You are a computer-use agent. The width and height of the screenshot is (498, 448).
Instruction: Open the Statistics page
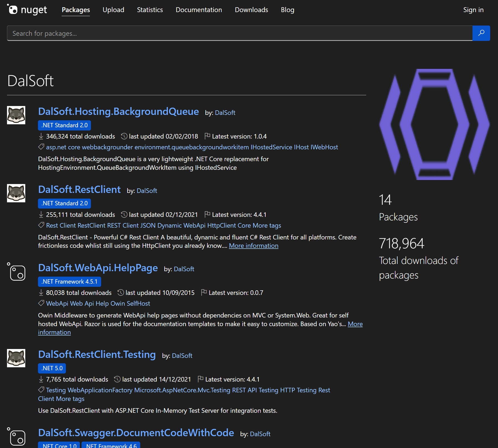[x=150, y=10]
